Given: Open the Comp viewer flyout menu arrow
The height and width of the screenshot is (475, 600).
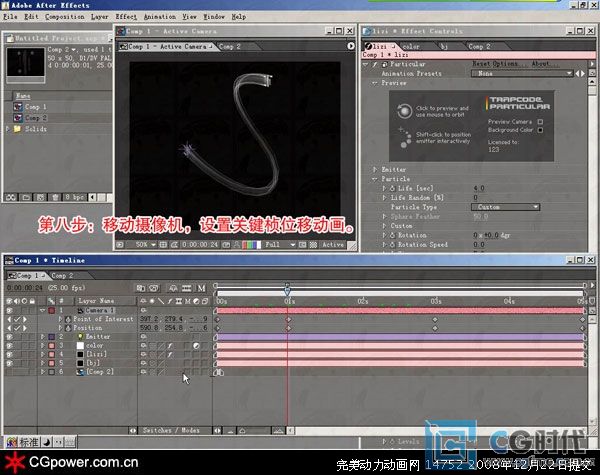Looking at the screenshot, I should pos(351,46).
